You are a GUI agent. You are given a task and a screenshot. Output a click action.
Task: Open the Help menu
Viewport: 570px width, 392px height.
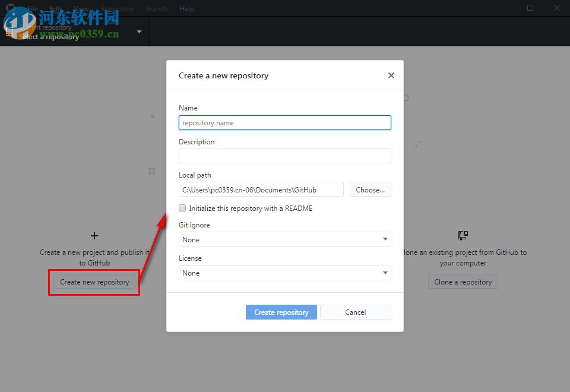pyautogui.click(x=186, y=8)
